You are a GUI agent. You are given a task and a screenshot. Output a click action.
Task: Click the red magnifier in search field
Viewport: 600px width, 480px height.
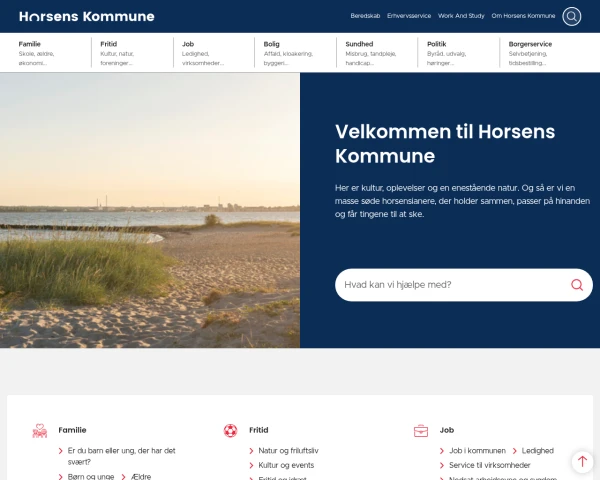577,285
